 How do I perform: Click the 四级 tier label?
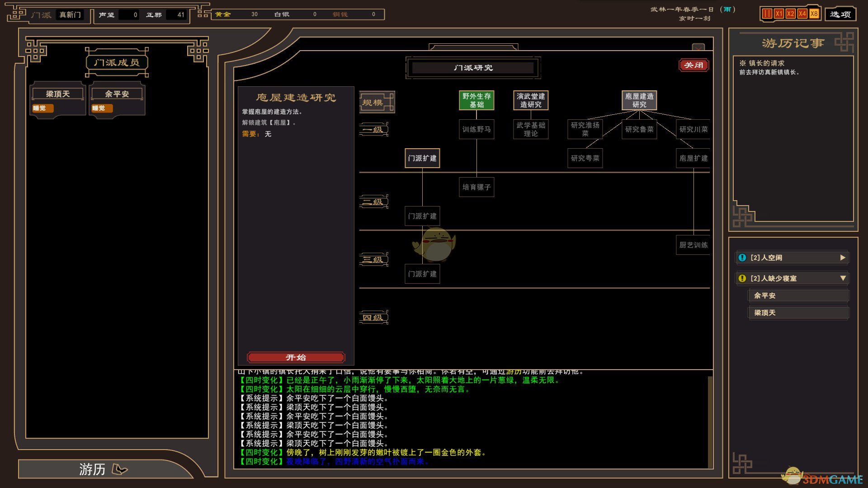[374, 318]
